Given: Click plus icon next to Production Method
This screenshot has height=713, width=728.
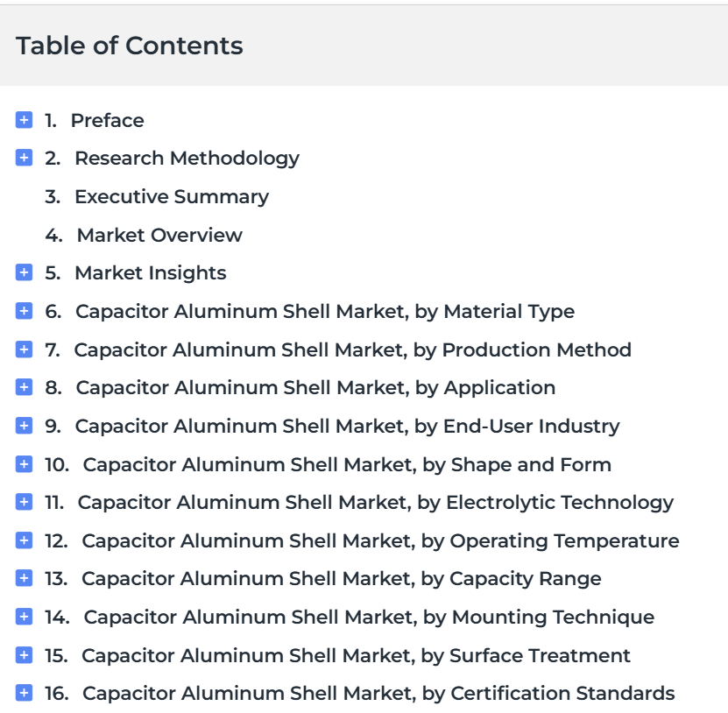Looking at the screenshot, I should point(25,349).
